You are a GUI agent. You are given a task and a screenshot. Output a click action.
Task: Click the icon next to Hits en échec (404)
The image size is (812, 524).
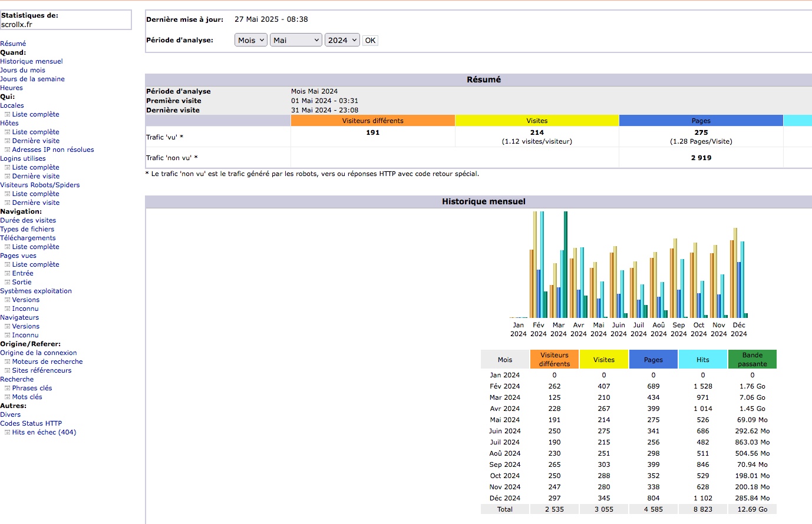coord(7,433)
